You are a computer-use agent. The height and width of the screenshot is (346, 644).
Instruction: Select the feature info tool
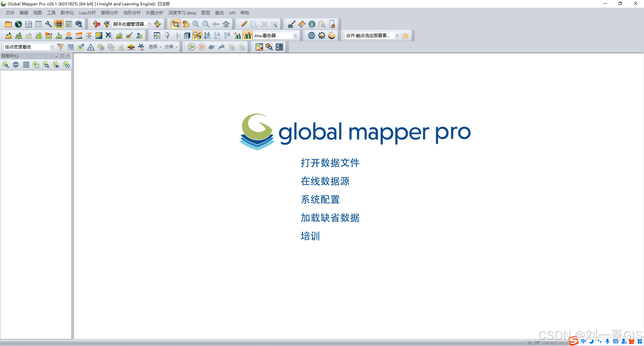point(312,24)
